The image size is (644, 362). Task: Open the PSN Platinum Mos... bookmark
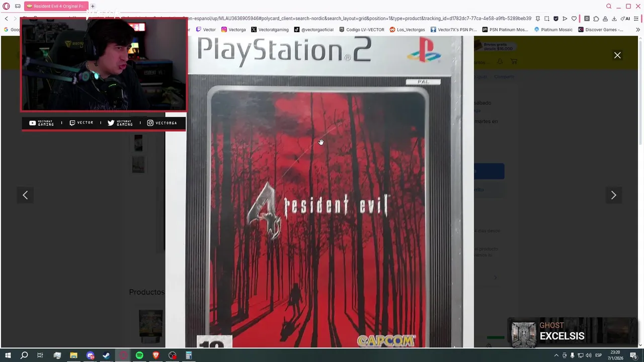505,30
